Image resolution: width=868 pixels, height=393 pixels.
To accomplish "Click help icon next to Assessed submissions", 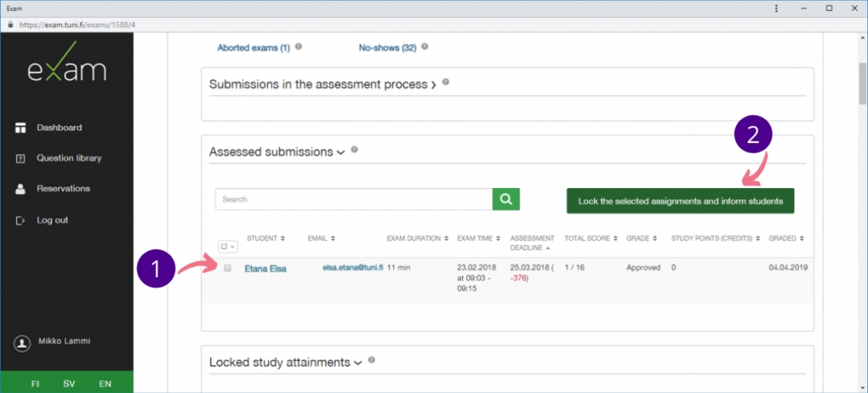I will pyautogui.click(x=355, y=151).
